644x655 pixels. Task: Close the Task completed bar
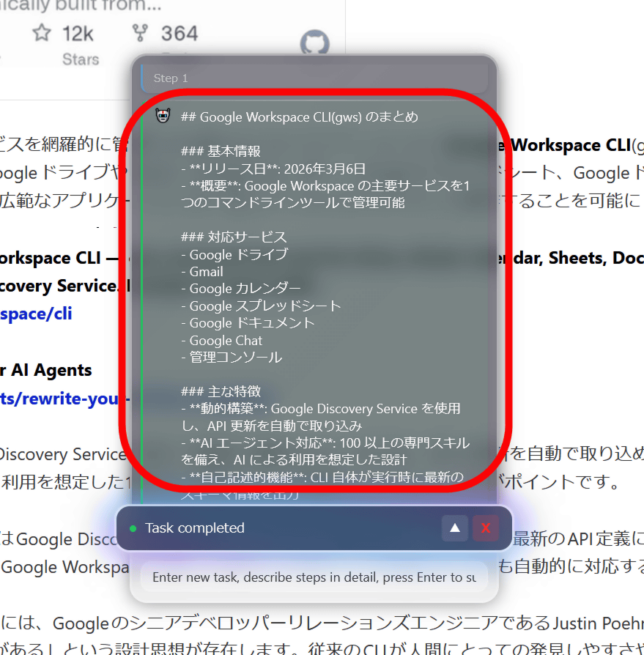coord(486,528)
